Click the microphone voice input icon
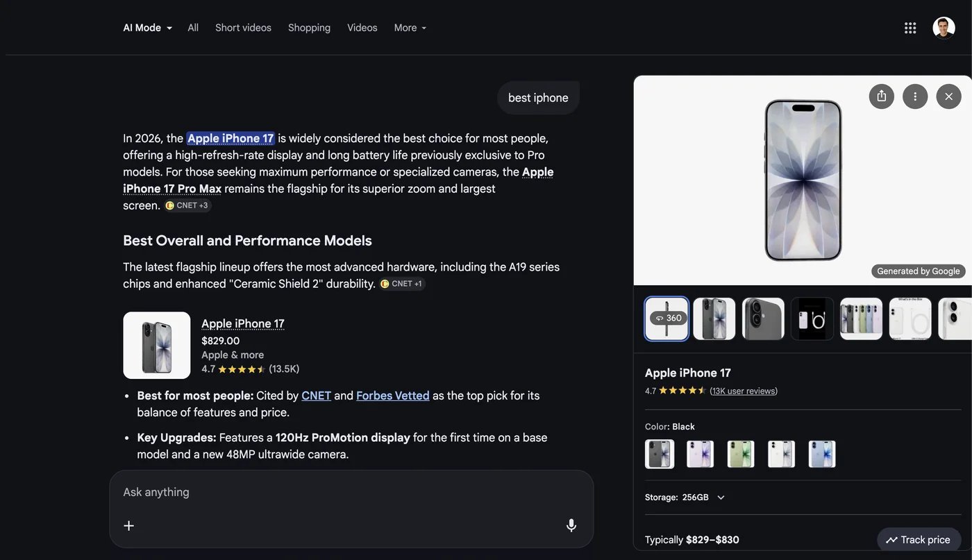Viewport: 972px width, 560px height. (x=571, y=525)
